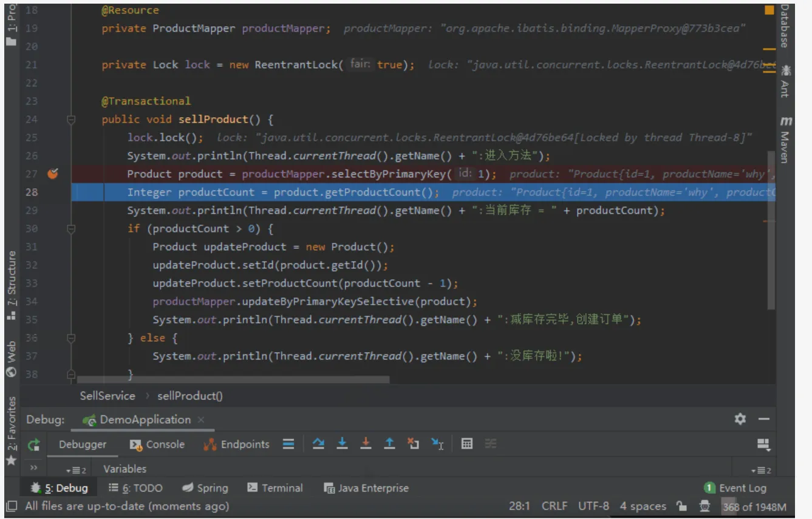This screenshot has height=519, width=812.
Task: Open the Favorites tool window
Action: [11, 431]
